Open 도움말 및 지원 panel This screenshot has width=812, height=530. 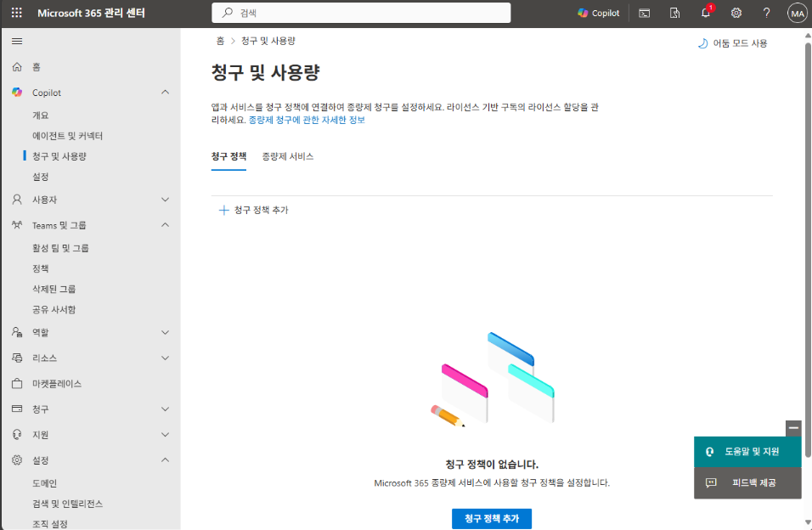(x=747, y=452)
